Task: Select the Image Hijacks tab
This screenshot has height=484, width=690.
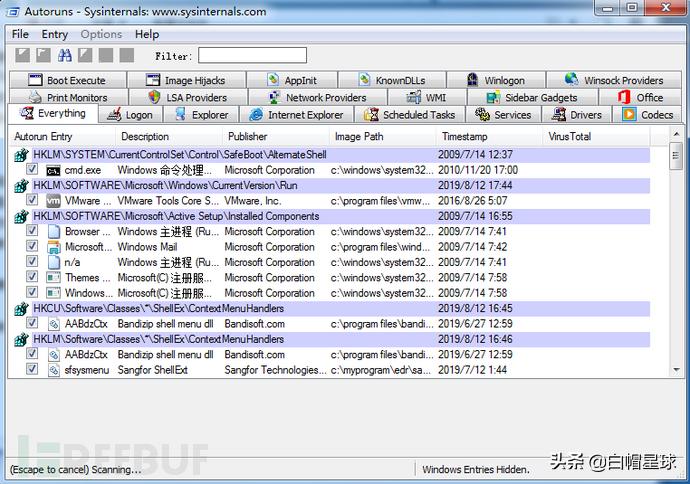Action: pyautogui.click(x=186, y=80)
